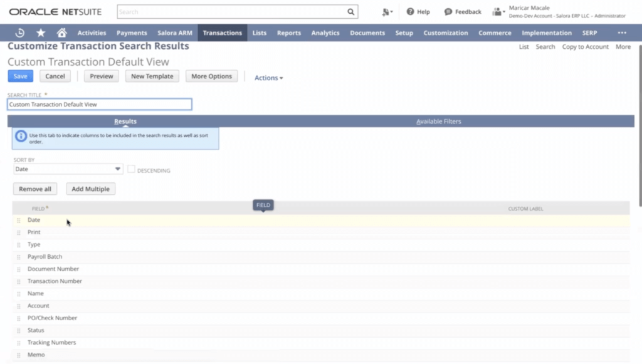This screenshot has height=364, width=642.
Task: Click the search magnifying glass icon
Action: click(351, 12)
